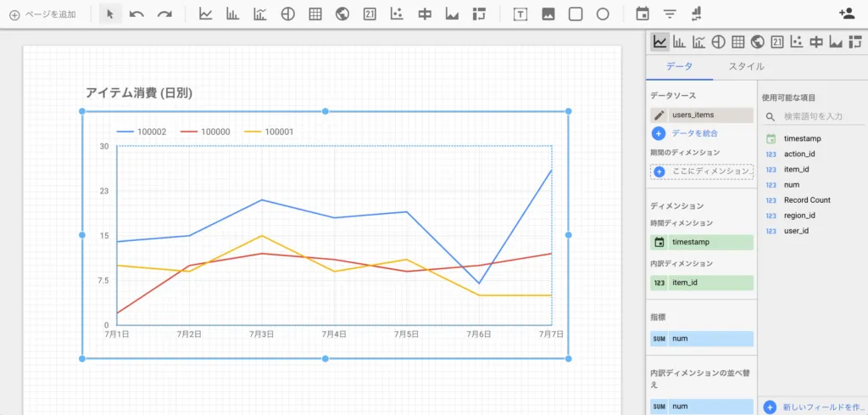Insert a scatter chart from top toolbar
The width and height of the screenshot is (868, 415).
tap(397, 14)
